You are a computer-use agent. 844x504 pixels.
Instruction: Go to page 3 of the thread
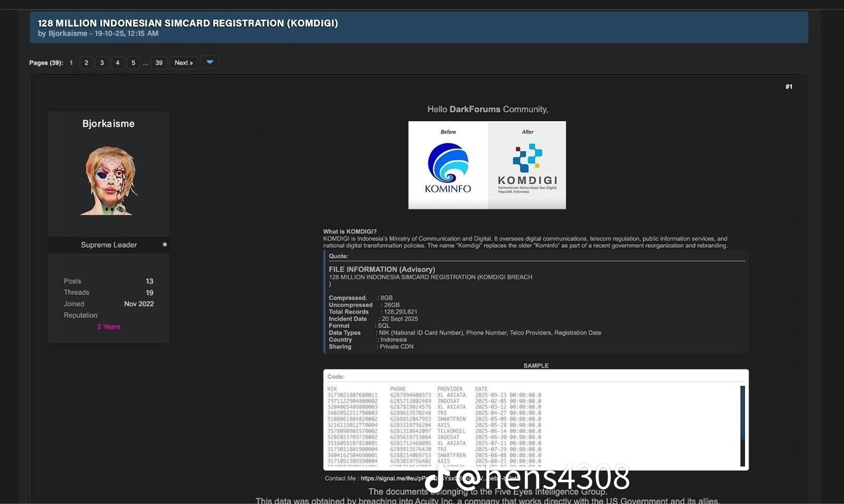pyautogui.click(x=102, y=63)
